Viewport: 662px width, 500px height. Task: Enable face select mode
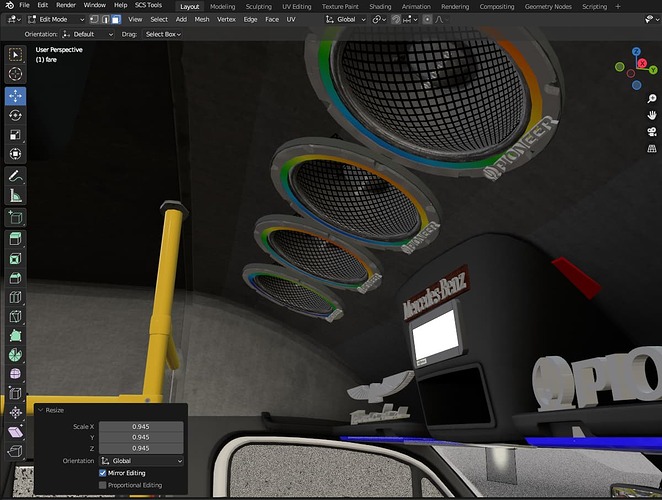click(116, 19)
